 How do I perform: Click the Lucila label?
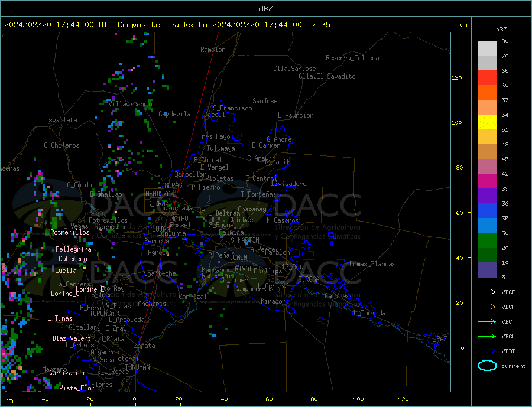[x=66, y=271]
